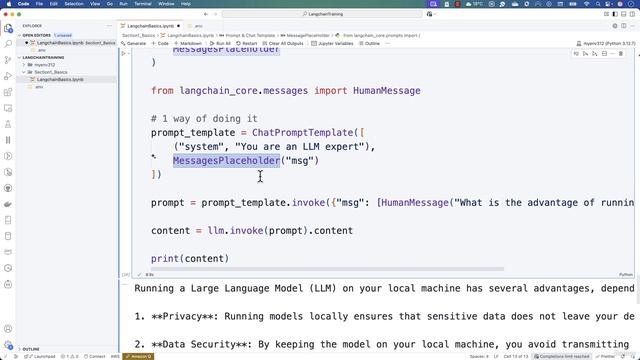Open the Search view in activity bar
Viewport: 640px width, 360px height.
(x=8, y=44)
